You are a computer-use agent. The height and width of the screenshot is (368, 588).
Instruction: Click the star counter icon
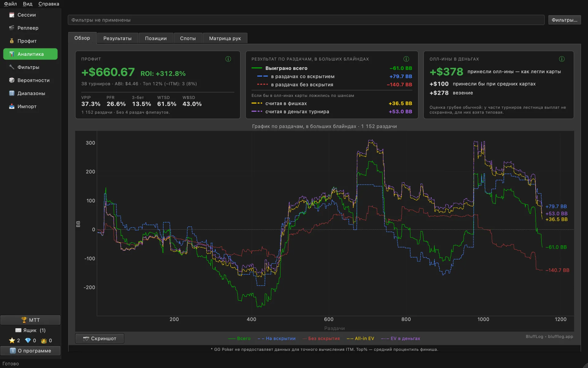click(x=12, y=340)
